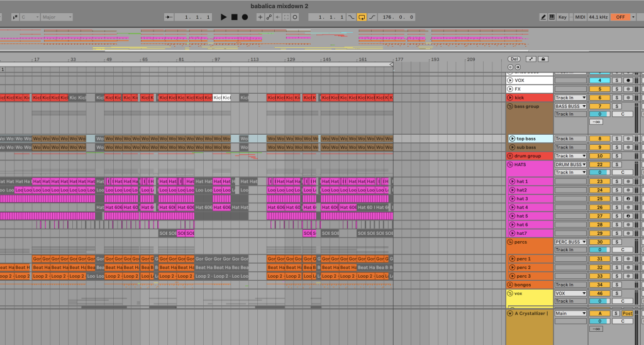
Task: Click the Key map mode button
Action: (562, 17)
